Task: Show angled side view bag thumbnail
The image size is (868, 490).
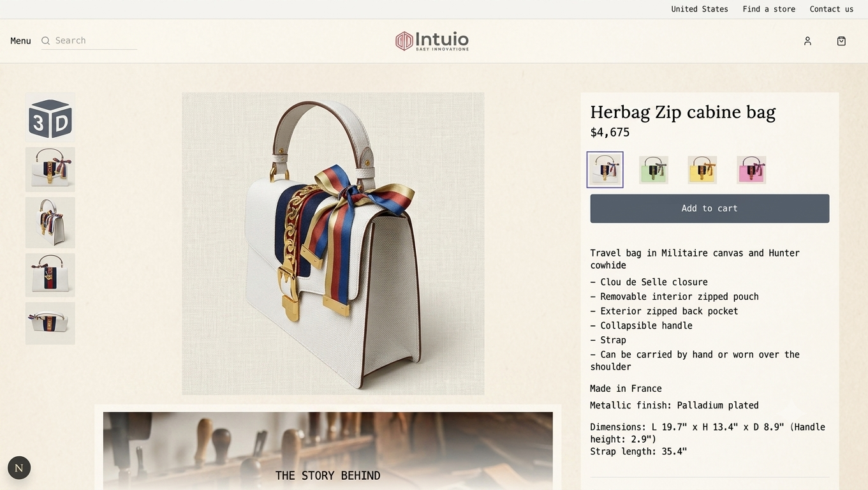Action: pos(50,223)
